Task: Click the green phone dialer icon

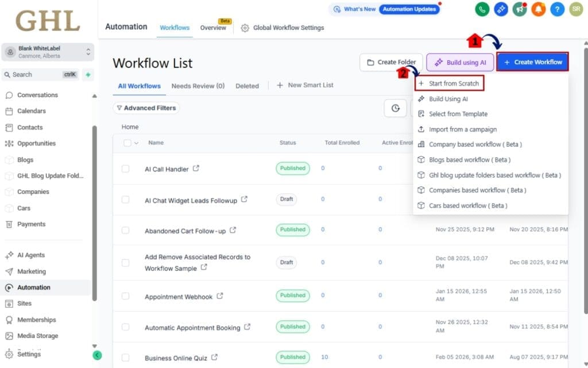Action: click(x=482, y=9)
